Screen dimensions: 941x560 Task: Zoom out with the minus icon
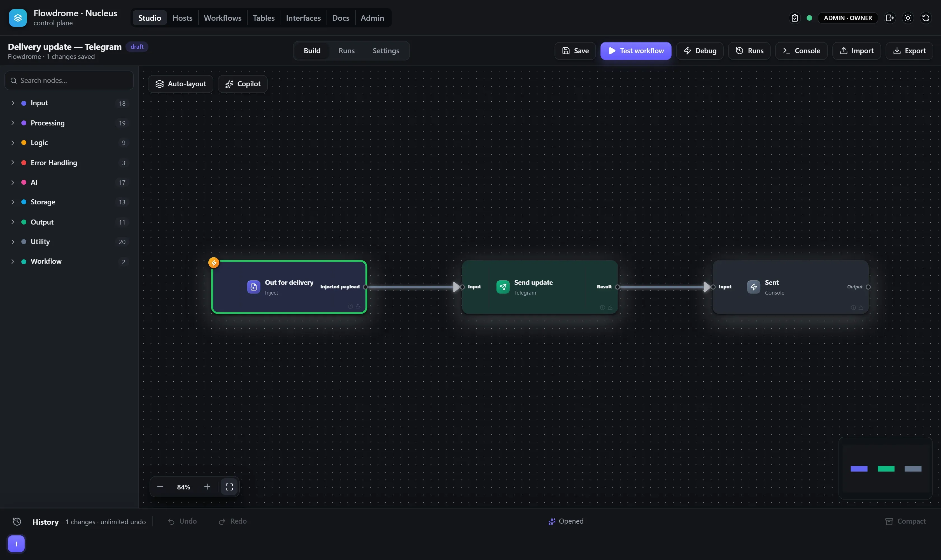click(160, 487)
